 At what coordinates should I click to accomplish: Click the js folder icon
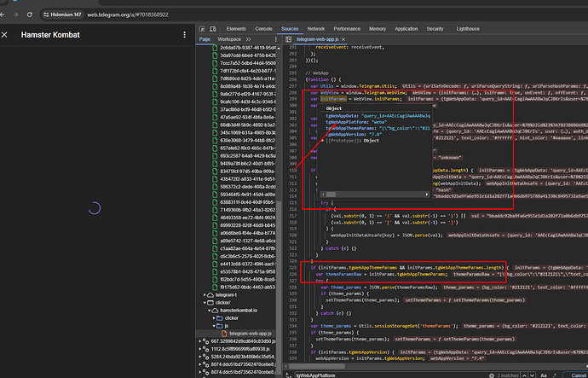220,326
